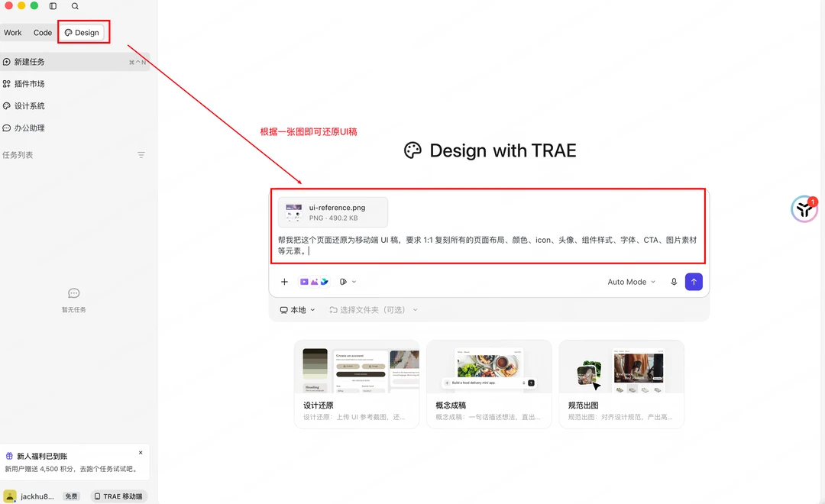
Task: Click the 任务列表 filter icon
Action: [141, 155]
